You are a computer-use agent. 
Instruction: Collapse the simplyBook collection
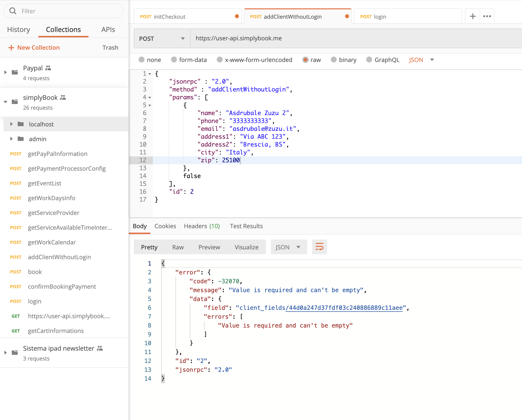click(x=5, y=102)
